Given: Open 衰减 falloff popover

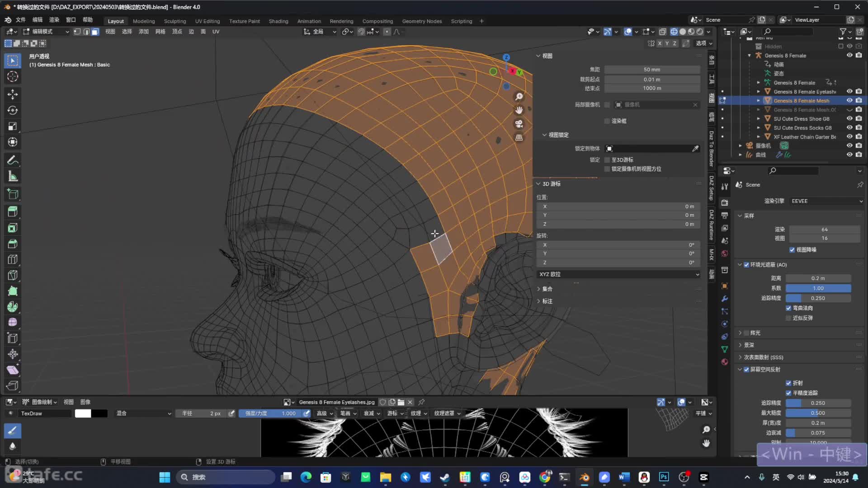Looking at the screenshot, I should [x=372, y=413].
